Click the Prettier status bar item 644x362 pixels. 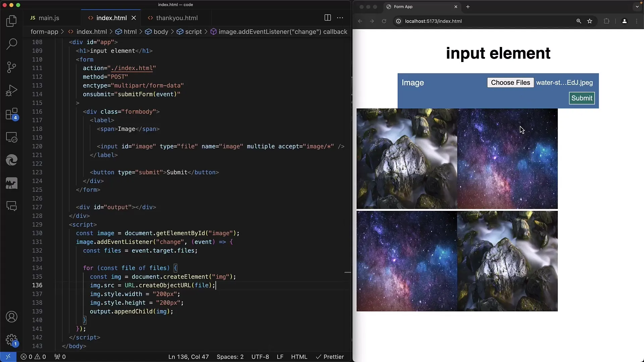pos(330,357)
